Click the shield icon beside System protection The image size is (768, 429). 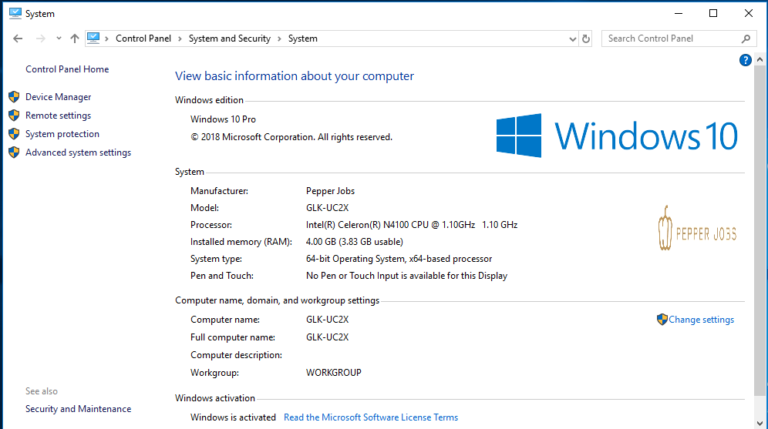click(14, 134)
